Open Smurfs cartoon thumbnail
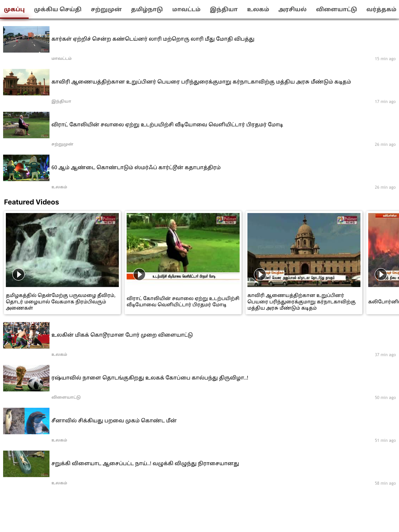This screenshot has width=399, height=532. (26, 168)
